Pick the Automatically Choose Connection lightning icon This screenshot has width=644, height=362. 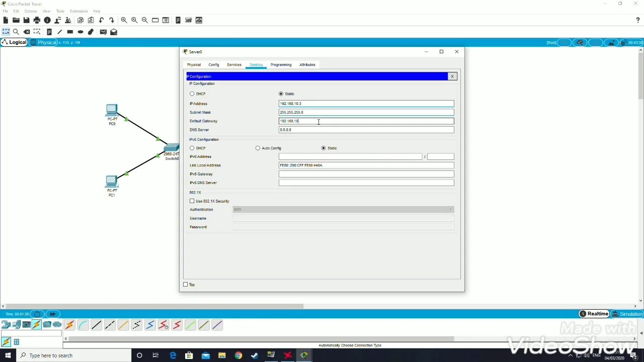69,325
